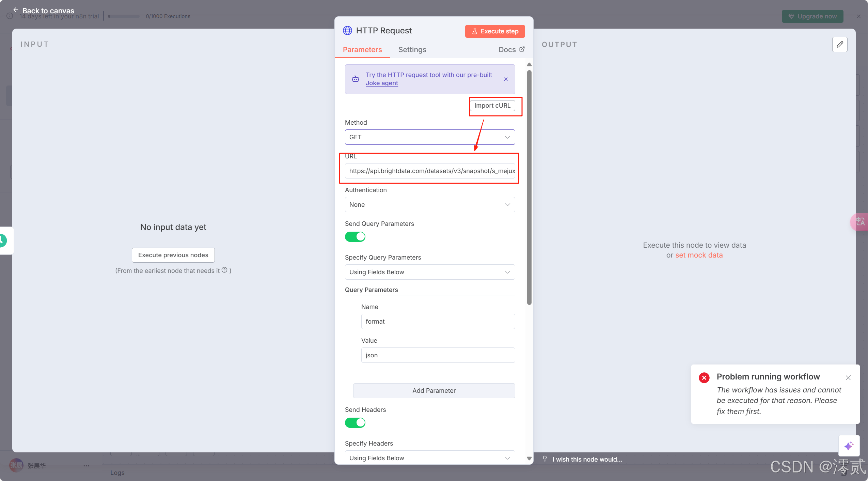Close the Problem running workflow notification
868x481 pixels.
click(848, 377)
